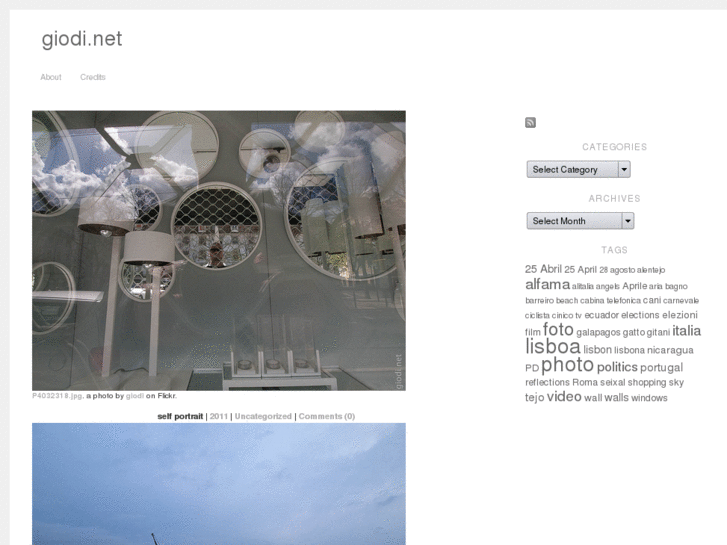This screenshot has height=545, width=727.
Task: Select the elections tag
Action: point(640,315)
